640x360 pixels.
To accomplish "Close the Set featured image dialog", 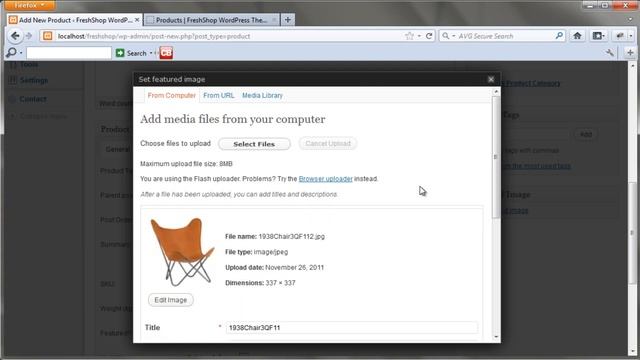I will tap(491, 79).
